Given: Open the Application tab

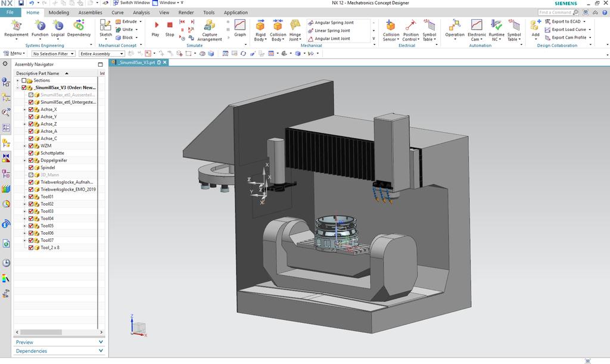Looking at the screenshot, I should (x=236, y=13).
